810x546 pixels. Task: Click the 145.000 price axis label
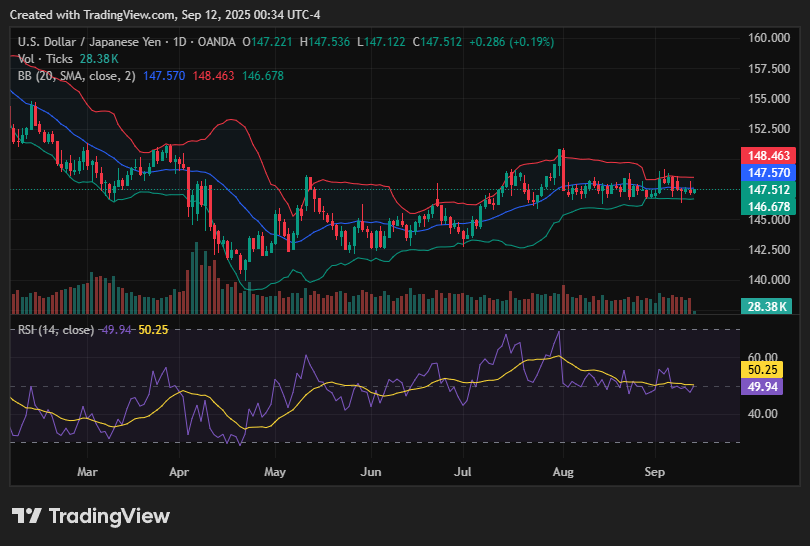tap(769, 220)
